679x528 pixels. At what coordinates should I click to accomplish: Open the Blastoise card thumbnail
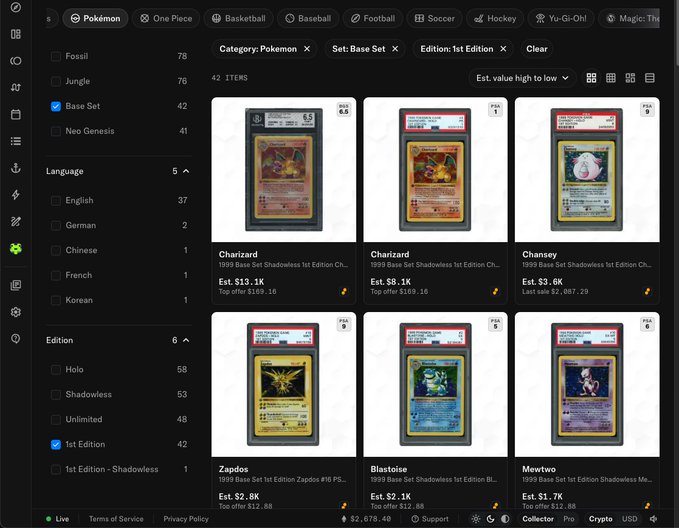pyautogui.click(x=435, y=384)
